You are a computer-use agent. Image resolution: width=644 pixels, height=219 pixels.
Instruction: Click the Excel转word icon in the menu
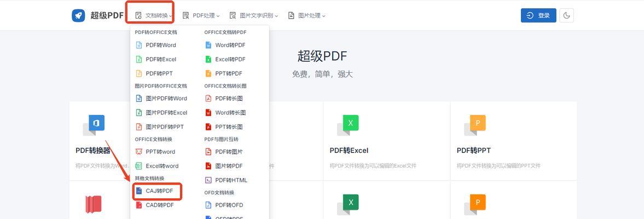[139, 166]
